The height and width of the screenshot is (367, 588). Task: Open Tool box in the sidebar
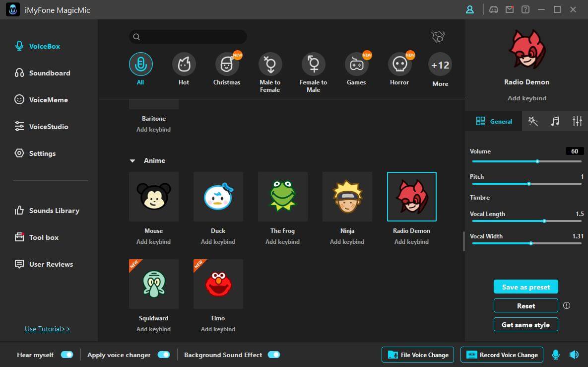coord(37,237)
